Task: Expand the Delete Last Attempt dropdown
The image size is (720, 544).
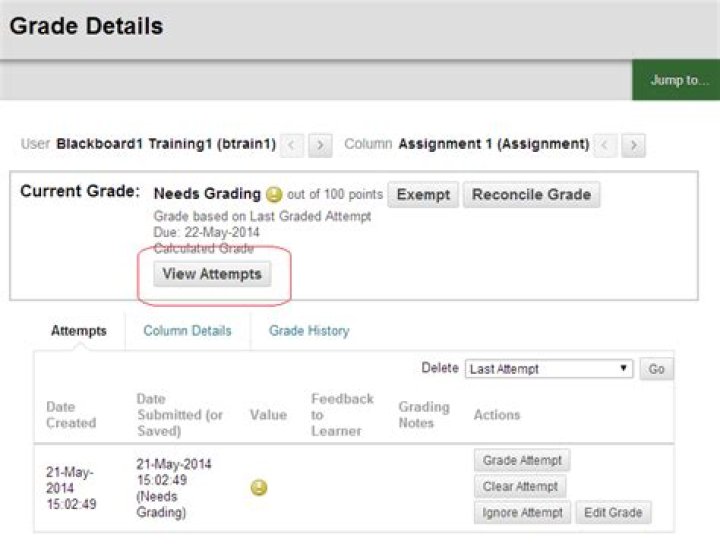Action: point(549,369)
